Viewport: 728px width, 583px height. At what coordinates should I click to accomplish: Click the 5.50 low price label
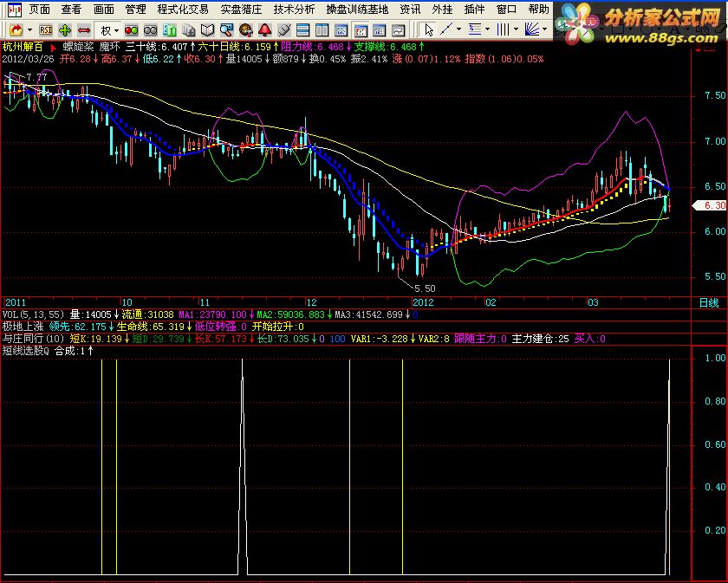coord(425,288)
